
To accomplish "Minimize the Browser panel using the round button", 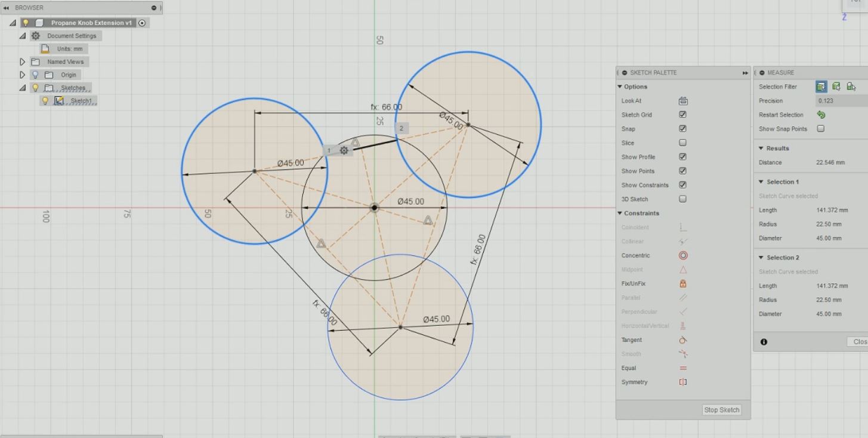I will [x=154, y=8].
